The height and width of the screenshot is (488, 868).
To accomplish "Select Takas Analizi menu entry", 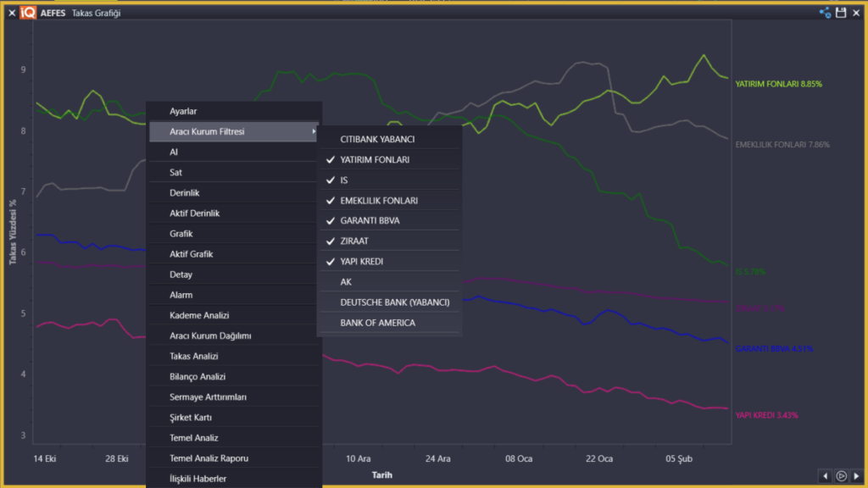I will point(194,357).
